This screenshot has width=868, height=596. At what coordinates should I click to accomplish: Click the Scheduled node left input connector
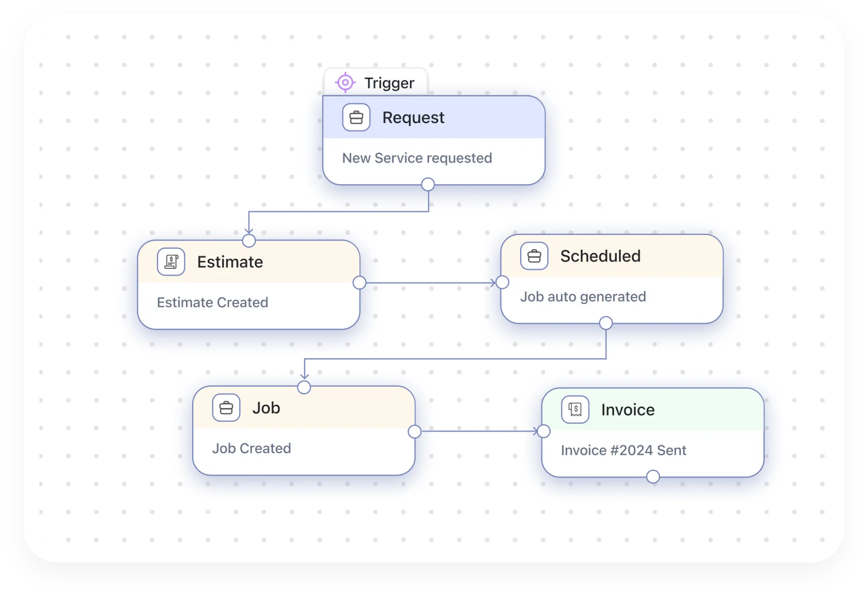coord(502,282)
